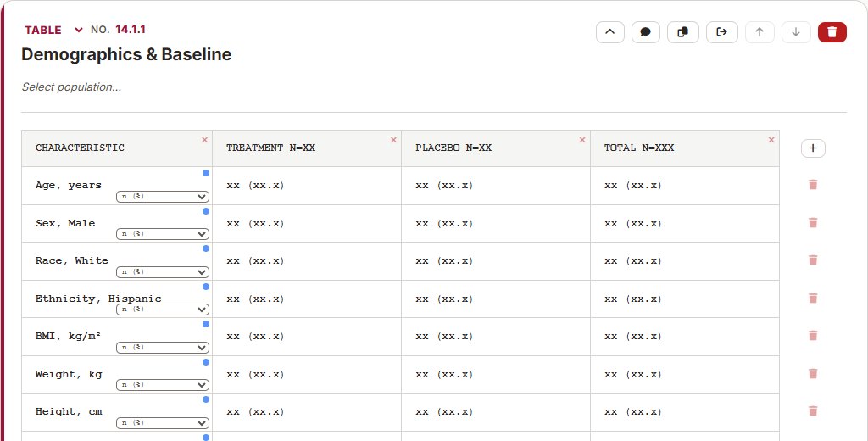Click the Treatment cell in Weight, kg row

307,375
